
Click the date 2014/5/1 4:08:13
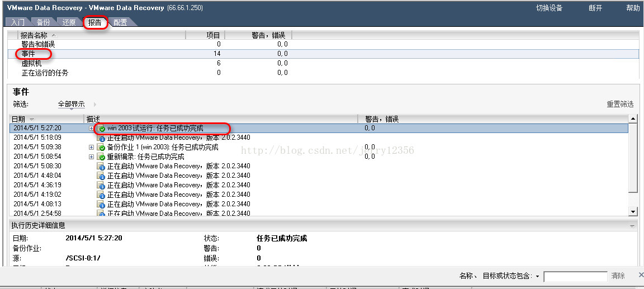pyautogui.click(x=37, y=203)
